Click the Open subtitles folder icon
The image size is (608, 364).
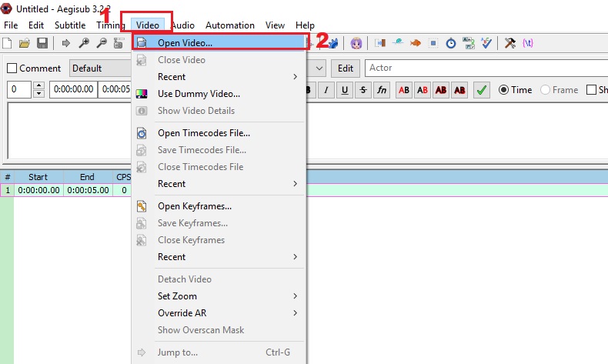(x=25, y=42)
